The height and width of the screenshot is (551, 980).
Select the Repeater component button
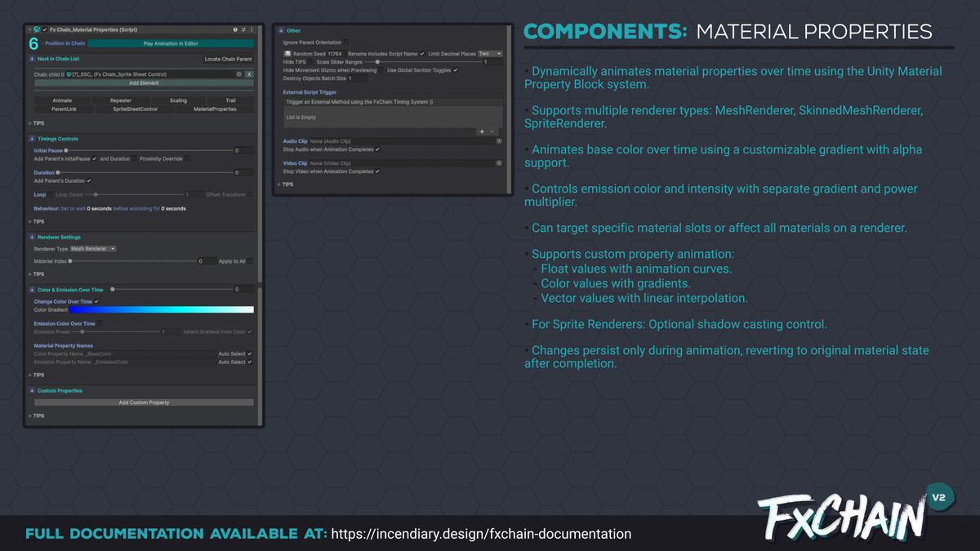[x=120, y=100]
